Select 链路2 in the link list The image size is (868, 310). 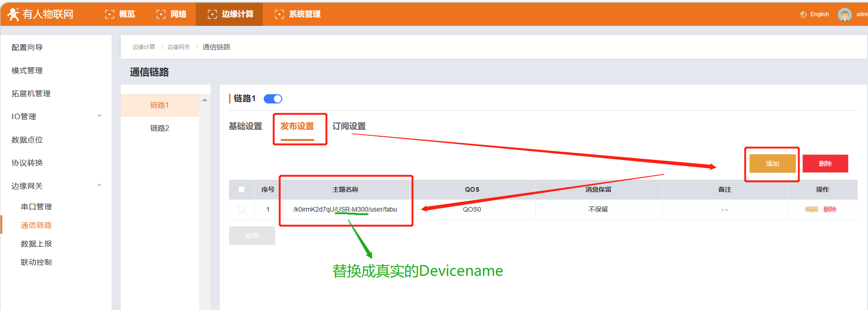pos(160,128)
